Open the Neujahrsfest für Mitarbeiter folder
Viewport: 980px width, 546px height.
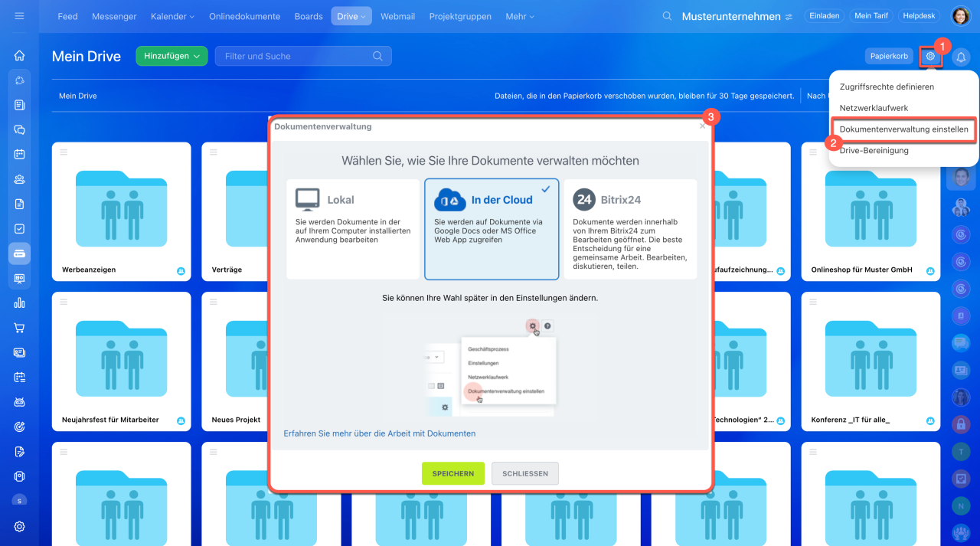pos(122,361)
